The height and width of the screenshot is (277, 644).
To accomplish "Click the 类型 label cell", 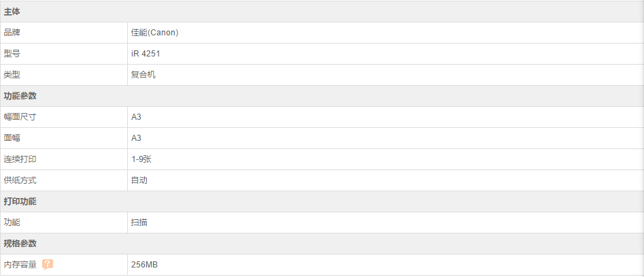I will pyautogui.click(x=12, y=75).
